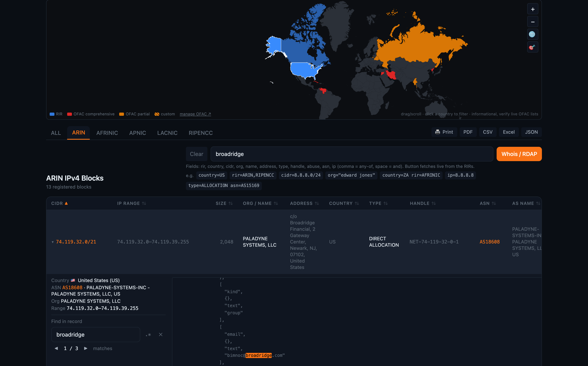Viewport: 588px width, 366px height.
Task: Focus the main search field with broadridge
Action: click(x=352, y=154)
